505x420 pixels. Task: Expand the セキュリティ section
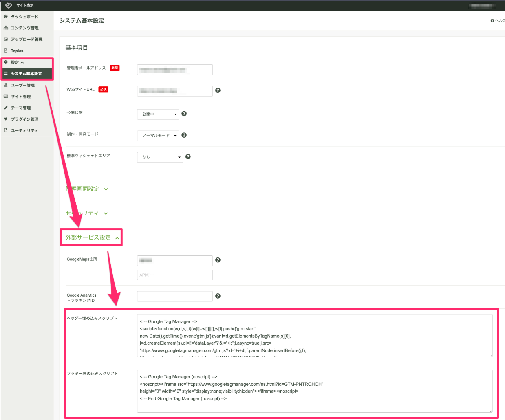(87, 213)
